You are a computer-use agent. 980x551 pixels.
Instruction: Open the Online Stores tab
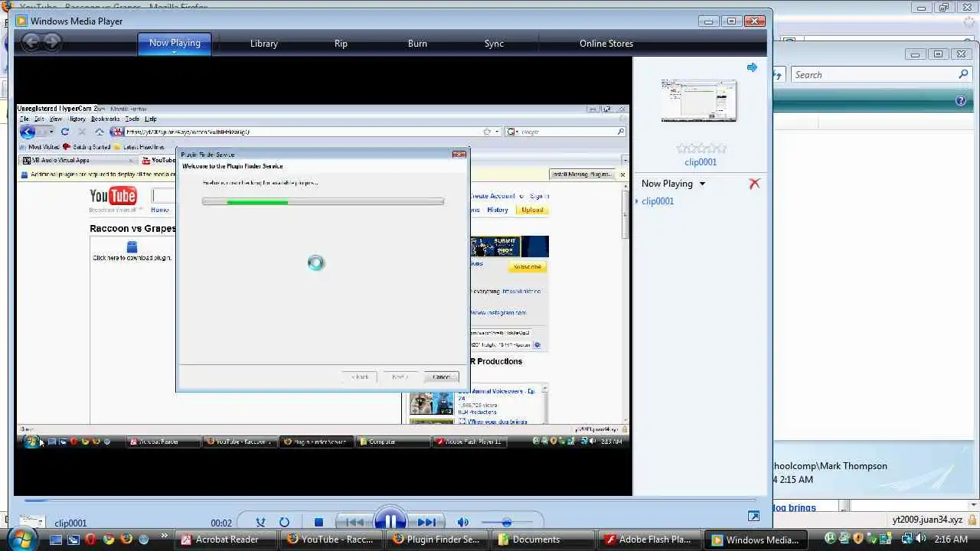pos(606,44)
